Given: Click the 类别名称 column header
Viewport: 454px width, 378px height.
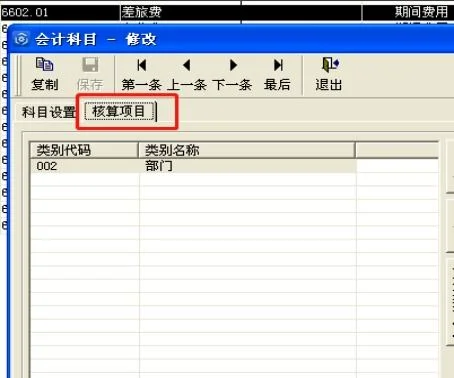Looking at the screenshot, I should pyautogui.click(x=247, y=150).
